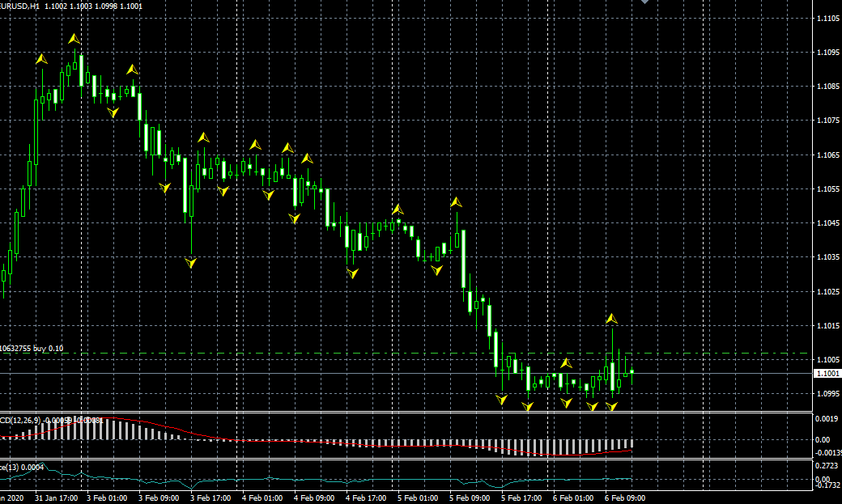The image size is (842, 504).
Task: Select the most recent candlestick on the chart
Action: coord(631,372)
